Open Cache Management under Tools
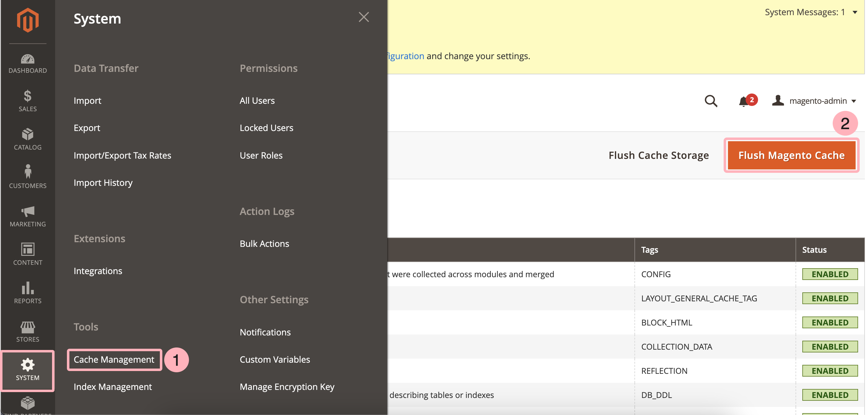Image resolution: width=868 pixels, height=415 pixels. (x=114, y=360)
